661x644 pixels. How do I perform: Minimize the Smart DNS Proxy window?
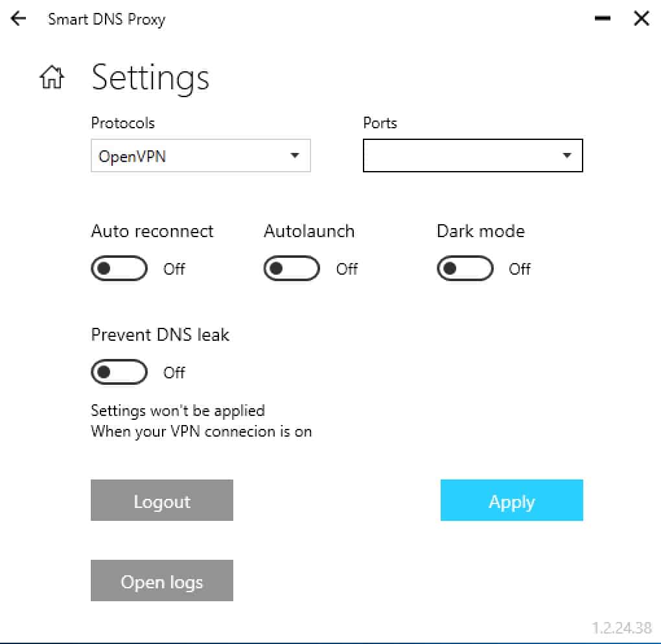[x=603, y=18]
